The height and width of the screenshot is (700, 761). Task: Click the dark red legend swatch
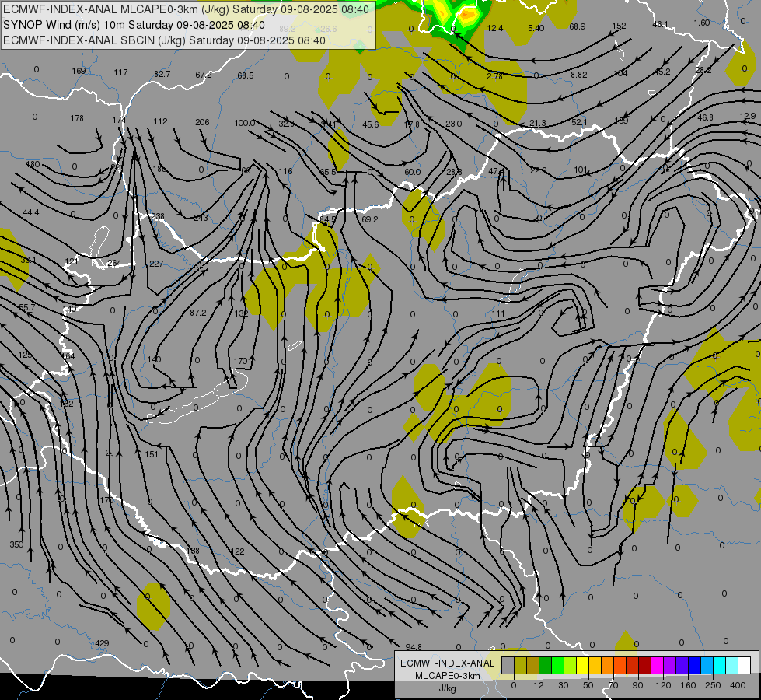point(645,666)
